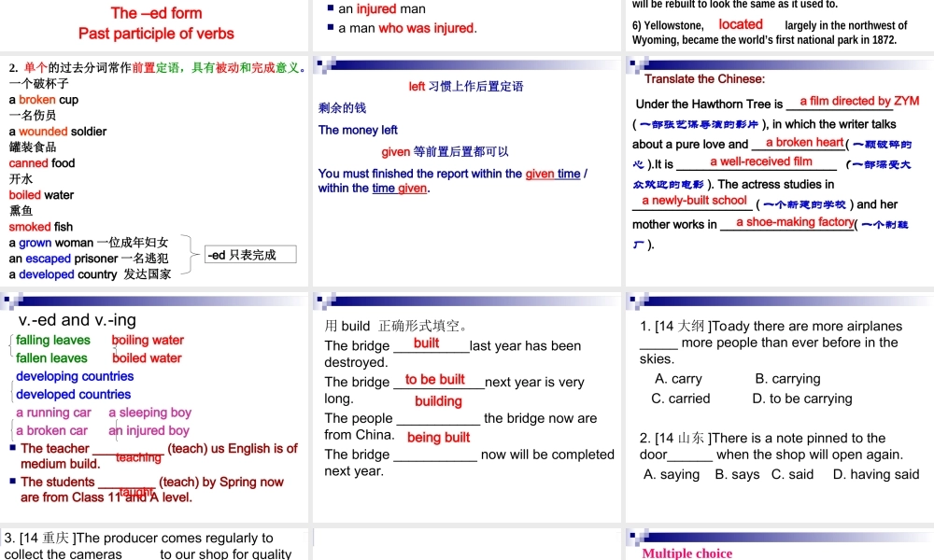The image size is (934, 560).
Task: Open the Yellowstone 'located' slide
Action: tap(780, 25)
